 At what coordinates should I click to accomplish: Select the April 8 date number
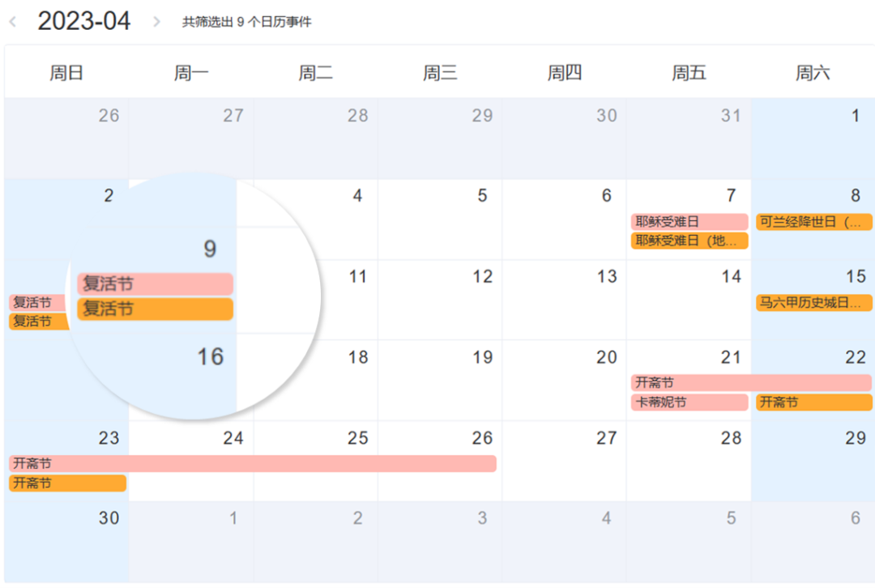click(x=856, y=195)
